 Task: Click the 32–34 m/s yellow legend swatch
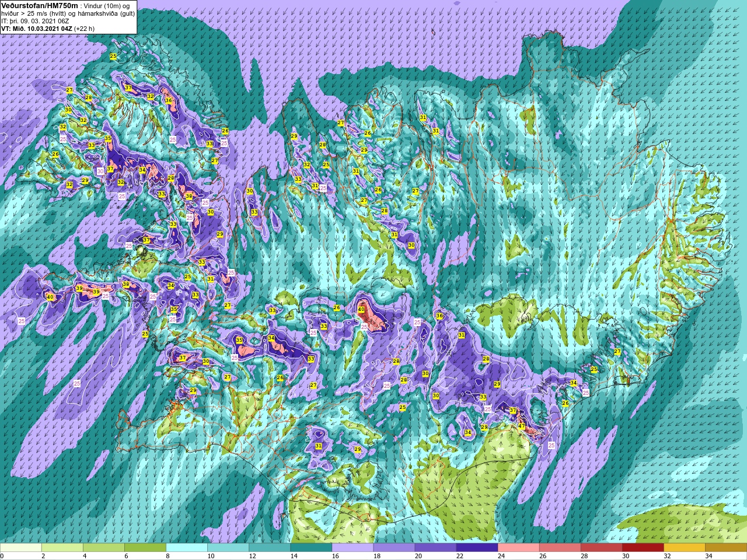click(684, 548)
